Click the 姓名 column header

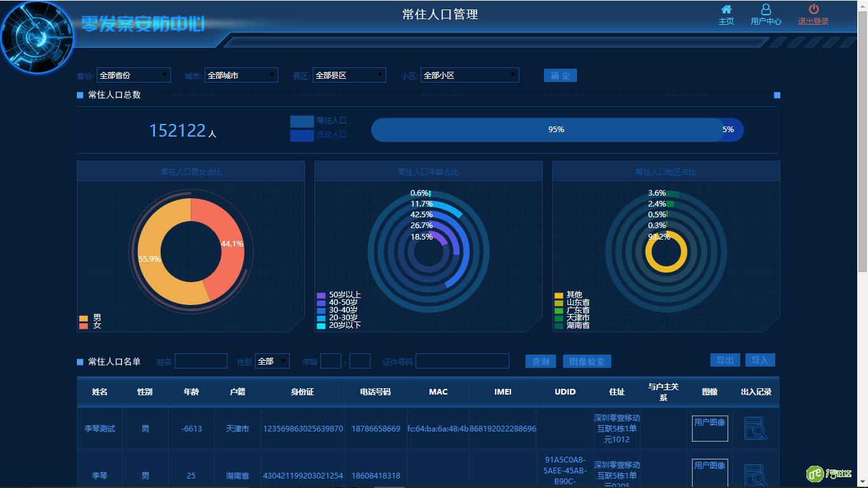(x=100, y=392)
